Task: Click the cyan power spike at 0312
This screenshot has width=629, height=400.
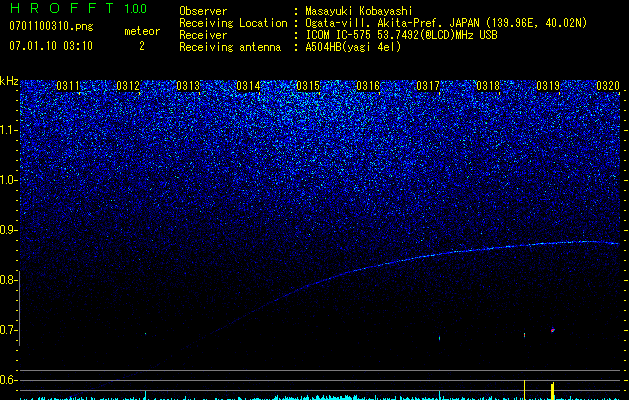Action: (x=146, y=395)
